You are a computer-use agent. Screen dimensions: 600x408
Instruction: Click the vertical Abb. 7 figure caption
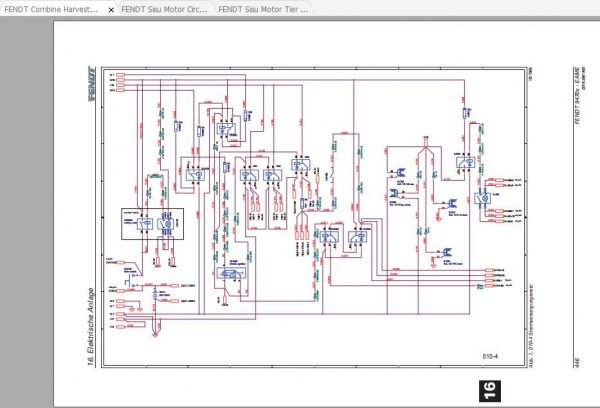[531, 326]
